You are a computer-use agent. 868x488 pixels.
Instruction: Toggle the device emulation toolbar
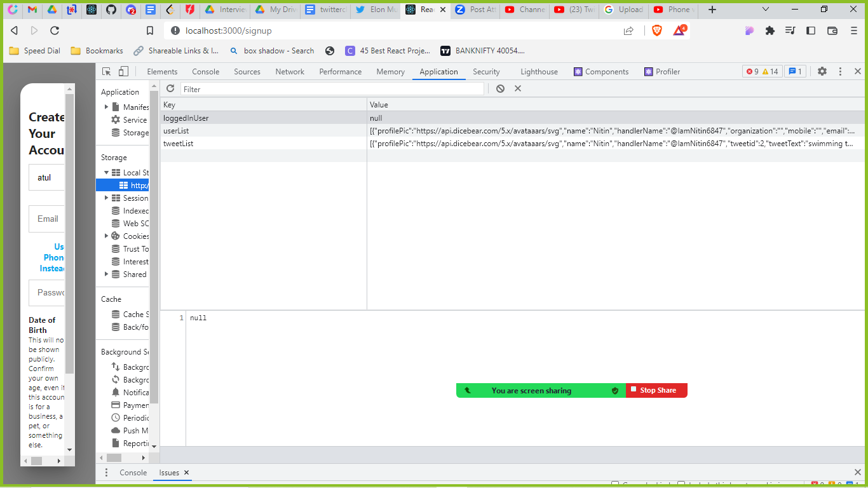point(123,71)
